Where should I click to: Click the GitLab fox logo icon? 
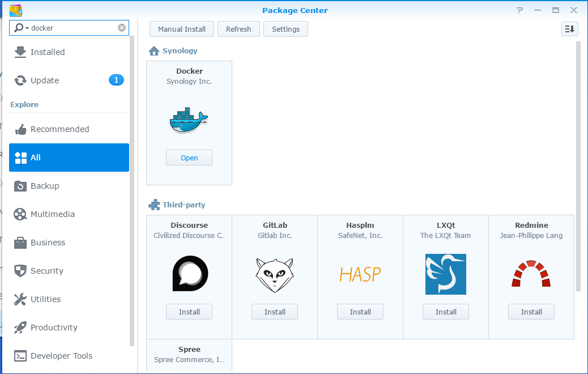pyautogui.click(x=275, y=275)
